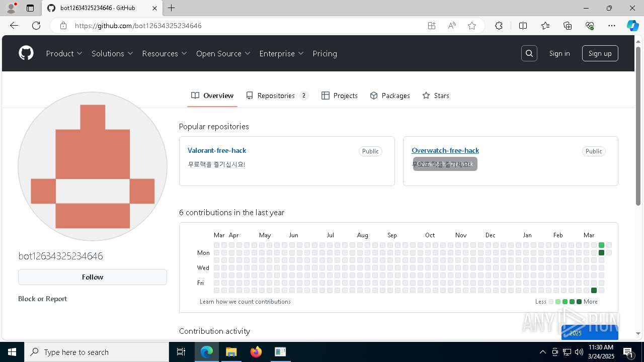
Task: Open the taskbar clock and date
Action: (x=601, y=352)
